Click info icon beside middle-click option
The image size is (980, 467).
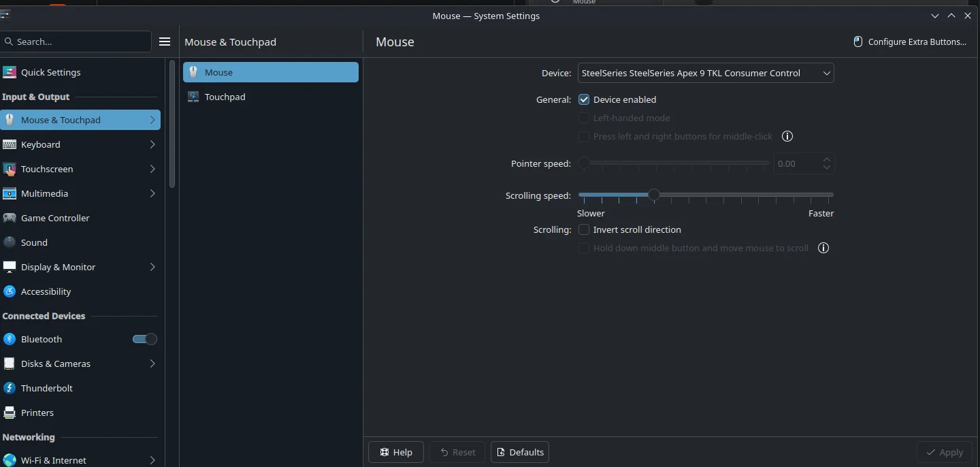(787, 136)
